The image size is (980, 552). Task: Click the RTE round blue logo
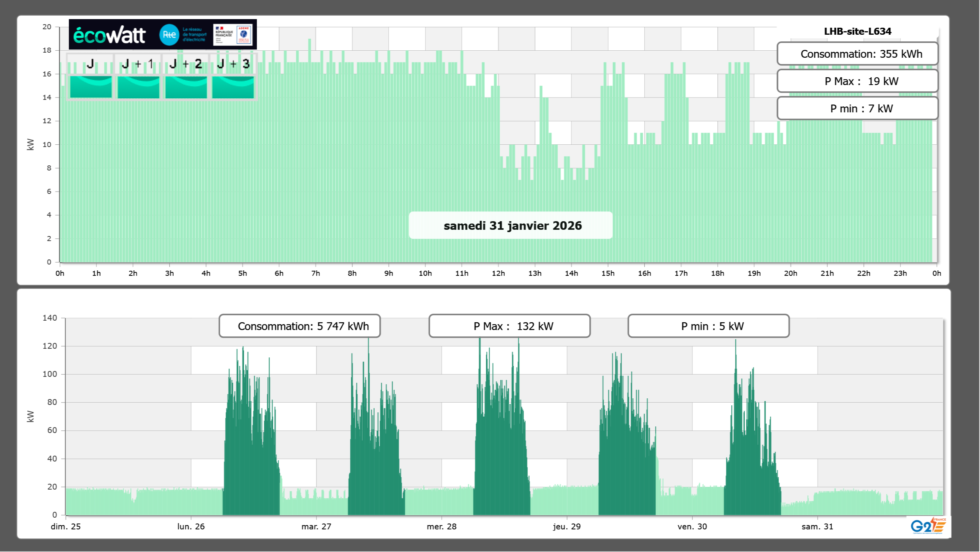169,35
